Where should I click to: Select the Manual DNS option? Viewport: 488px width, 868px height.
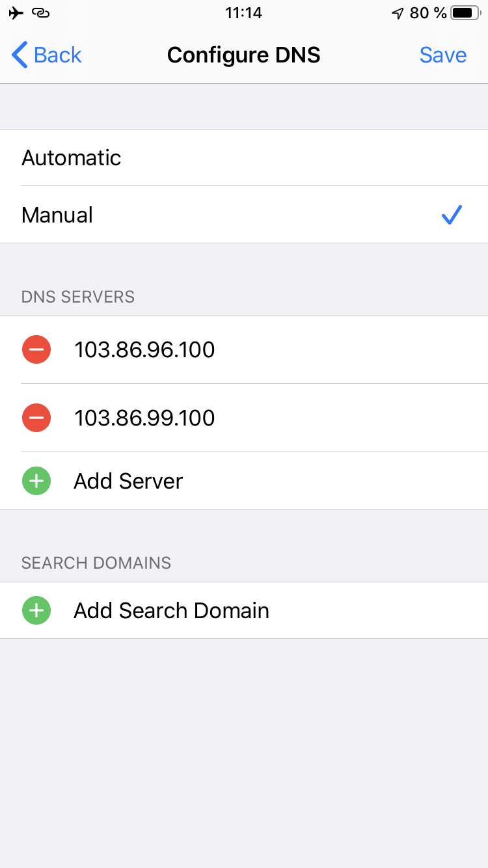coord(57,215)
